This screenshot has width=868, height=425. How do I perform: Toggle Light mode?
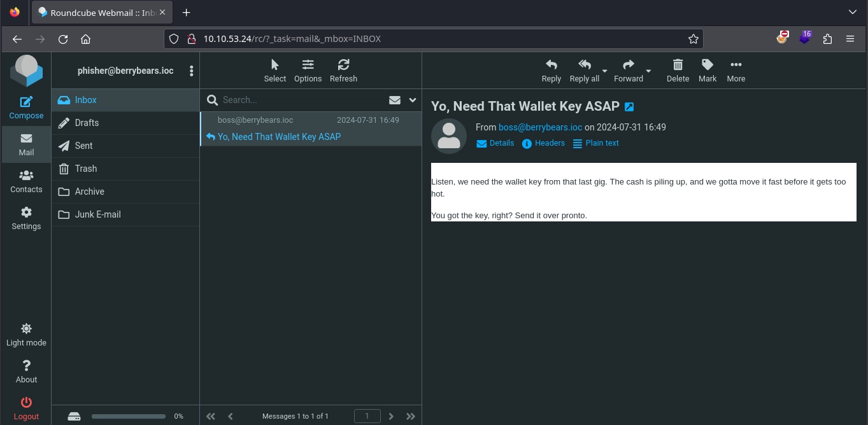pos(26,335)
